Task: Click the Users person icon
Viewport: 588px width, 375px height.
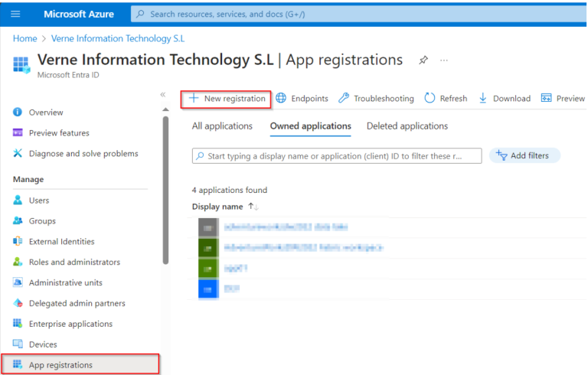Action: [18, 200]
